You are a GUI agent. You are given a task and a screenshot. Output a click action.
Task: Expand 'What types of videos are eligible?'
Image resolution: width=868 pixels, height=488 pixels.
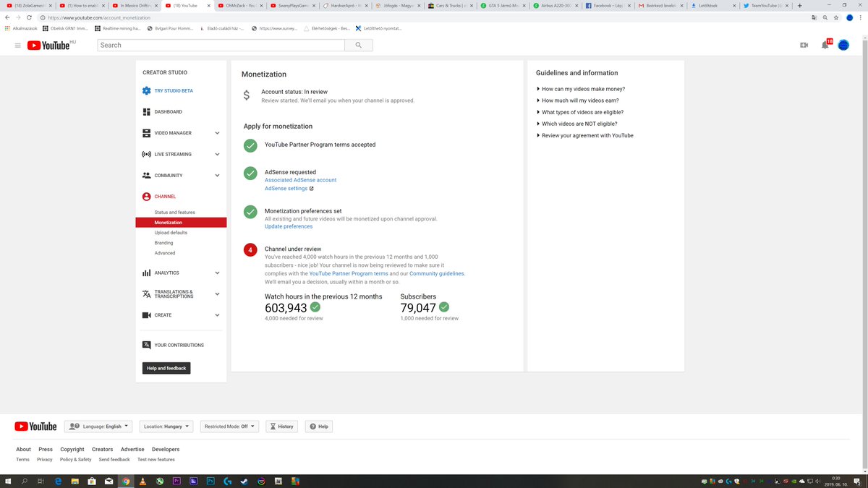579,112
